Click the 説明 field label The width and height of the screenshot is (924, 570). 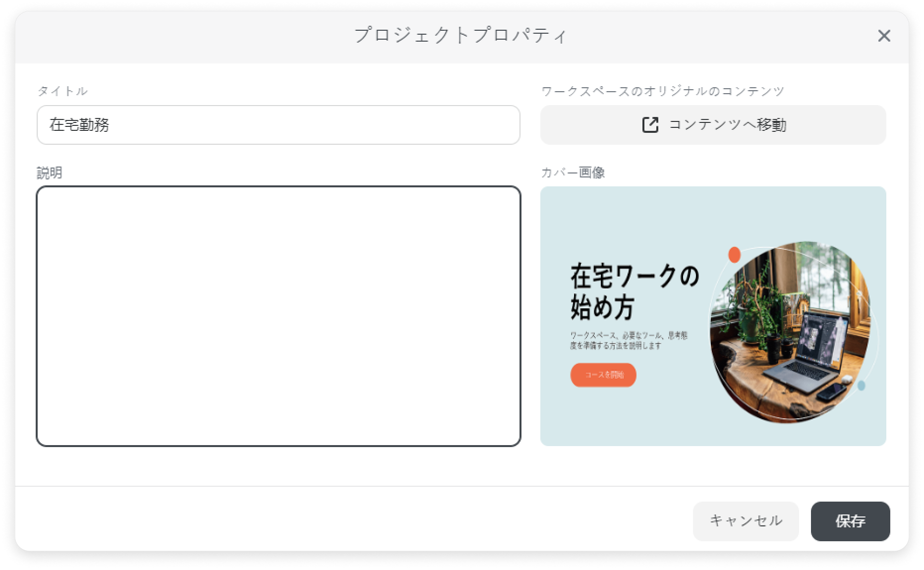tap(50, 172)
